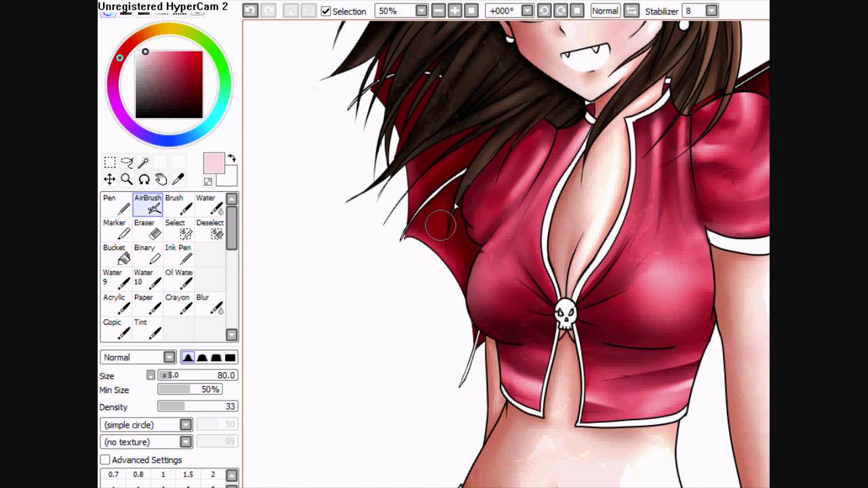Image resolution: width=868 pixels, height=488 pixels.
Task: Zoom out with the minus button
Action: tap(438, 11)
